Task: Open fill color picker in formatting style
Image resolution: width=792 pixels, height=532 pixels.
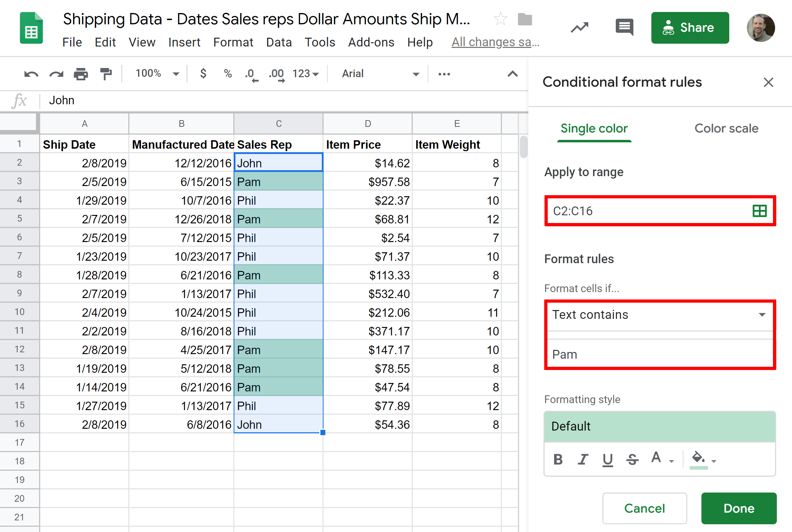Action: 704,459
